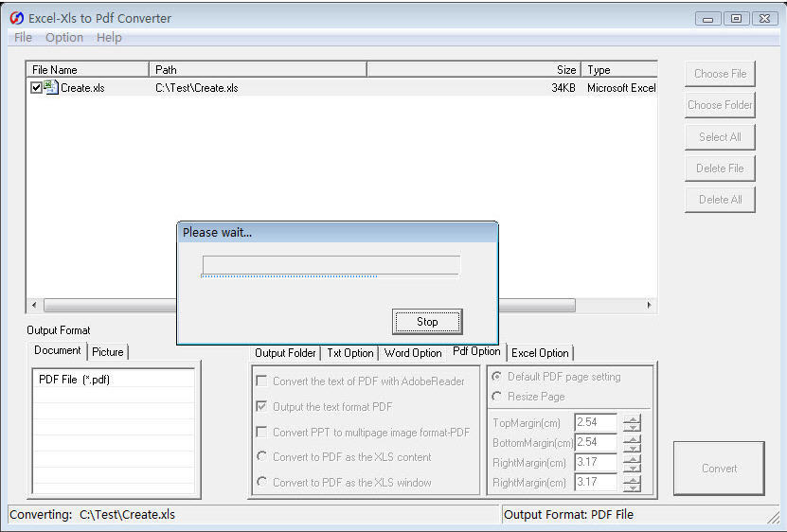Image resolution: width=787 pixels, height=532 pixels.
Task: Choose the Resize Page radio option
Action: [x=497, y=397]
